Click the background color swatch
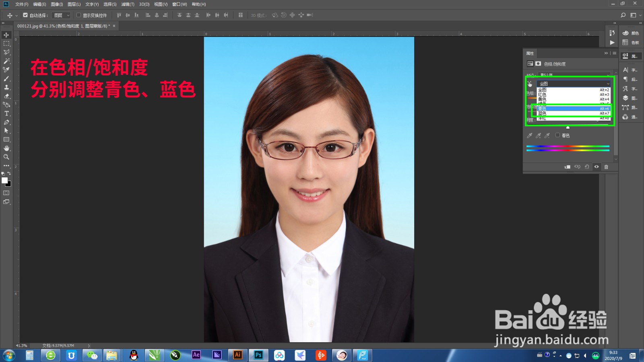This screenshot has width=644, height=362. click(9, 184)
